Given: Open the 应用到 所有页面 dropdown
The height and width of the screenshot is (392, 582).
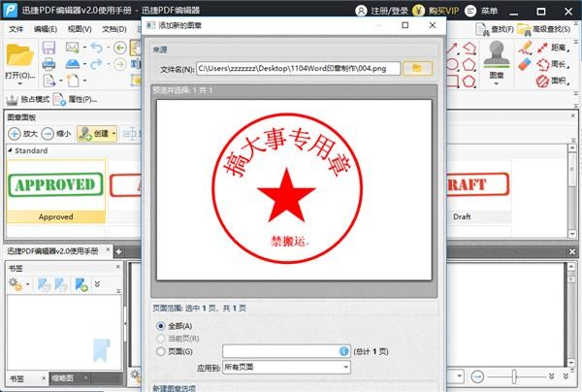Looking at the screenshot, I should click(x=285, y=367).
